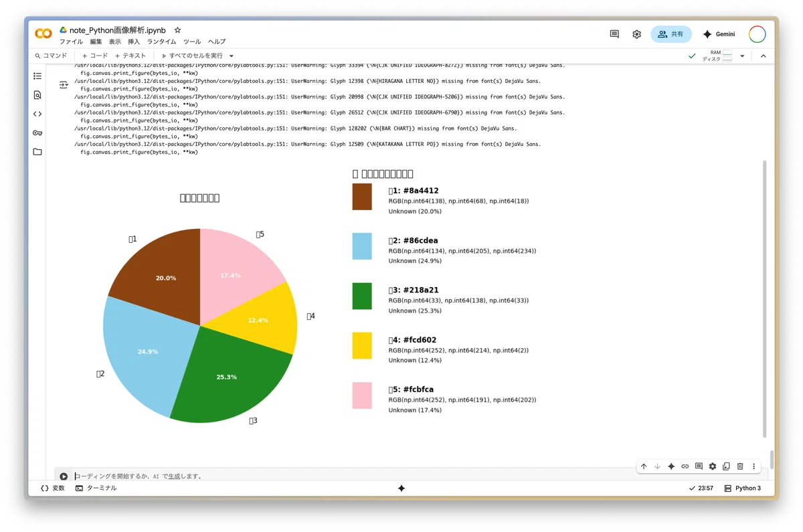Expand the run-all dropdown arrow
Screen dimensions: 803x532
[232, 56]
